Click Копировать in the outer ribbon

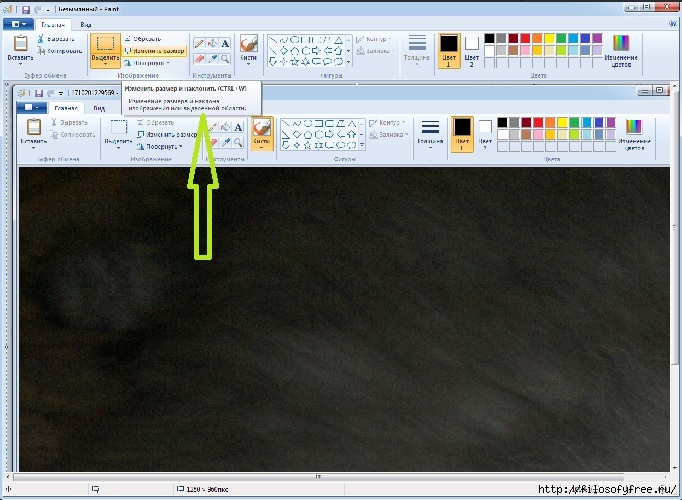(60, 51)
